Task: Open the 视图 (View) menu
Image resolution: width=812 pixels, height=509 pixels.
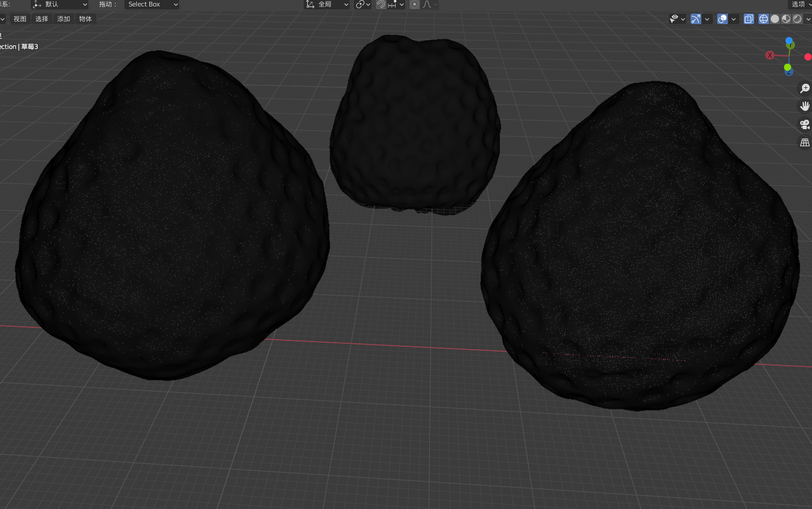Action: 20,19
